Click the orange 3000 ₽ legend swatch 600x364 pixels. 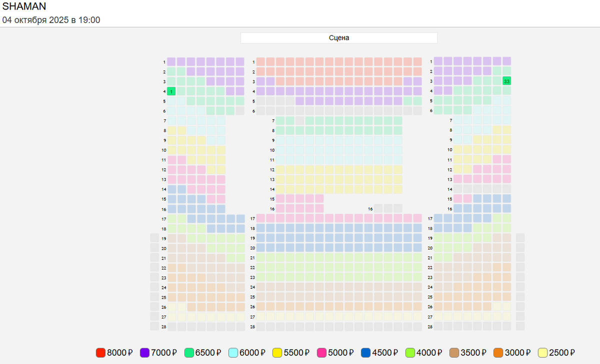coord(498,352)
